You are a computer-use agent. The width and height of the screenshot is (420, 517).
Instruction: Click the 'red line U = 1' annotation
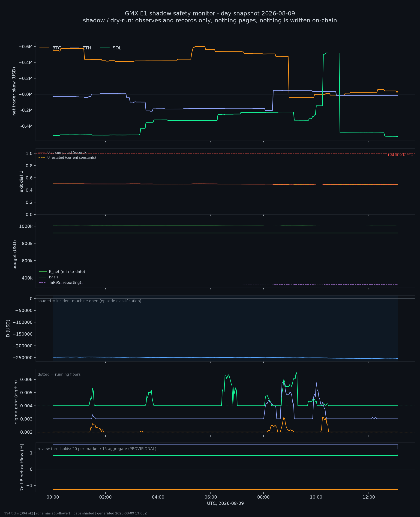[400, 155]
